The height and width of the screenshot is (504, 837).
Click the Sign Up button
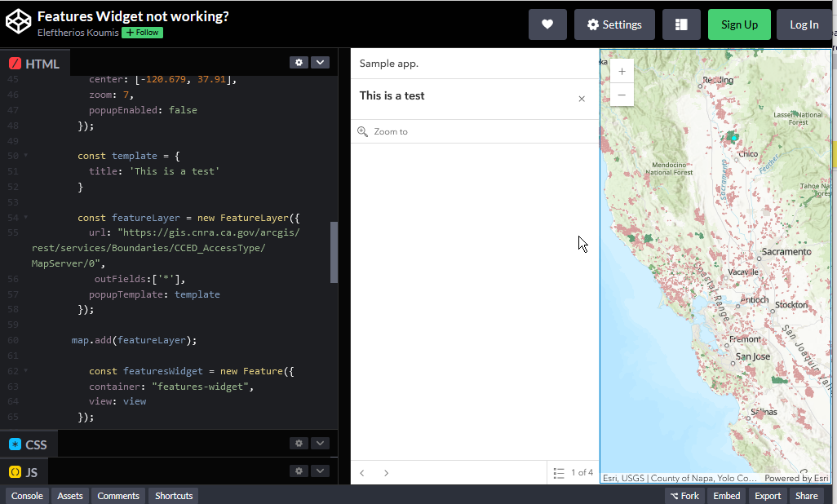tap(739, 24)
